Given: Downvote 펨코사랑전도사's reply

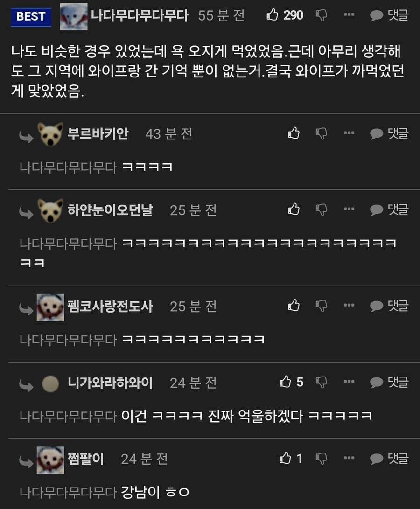Looking at the screenshot, I should 322,306.
